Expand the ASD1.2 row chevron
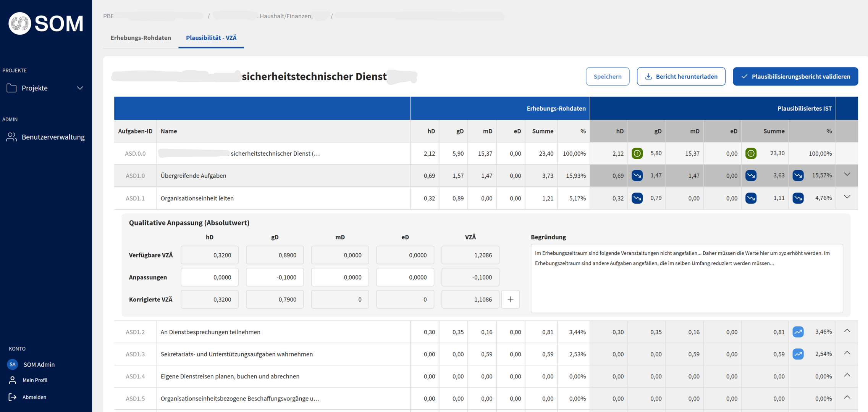Screen dimensions: 868x412 pyautogui.click(x=847, y=331)
